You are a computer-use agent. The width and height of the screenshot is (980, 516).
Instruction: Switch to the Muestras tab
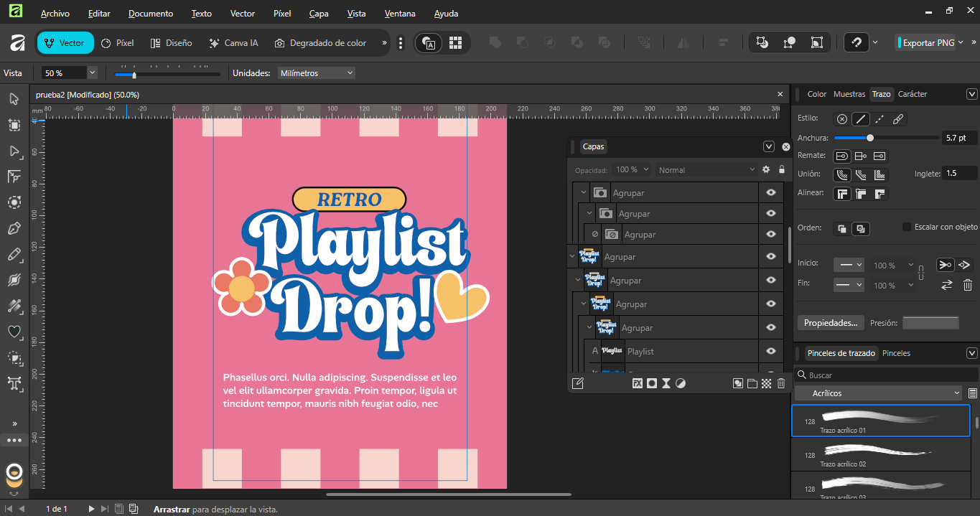pyautogui.click(x=849, y=94)
